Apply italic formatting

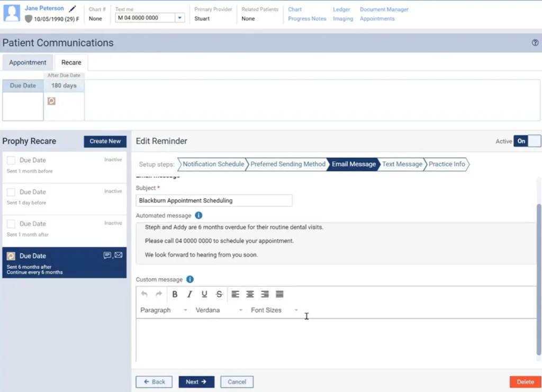click(x=189, y=294)
